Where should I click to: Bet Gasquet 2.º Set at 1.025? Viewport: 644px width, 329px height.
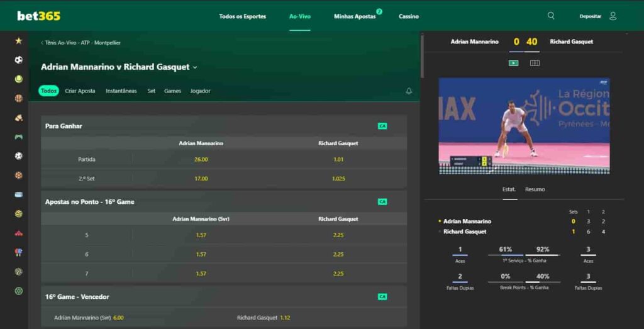[338, 179]
